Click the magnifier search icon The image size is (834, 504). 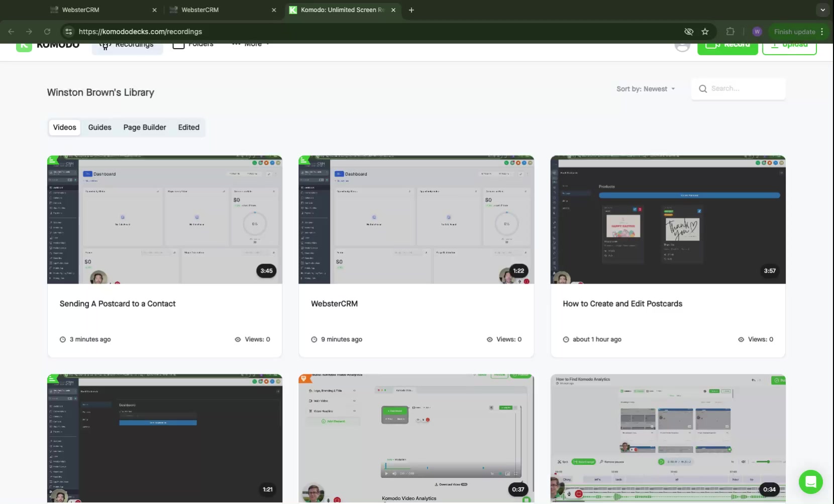point(703,89)
